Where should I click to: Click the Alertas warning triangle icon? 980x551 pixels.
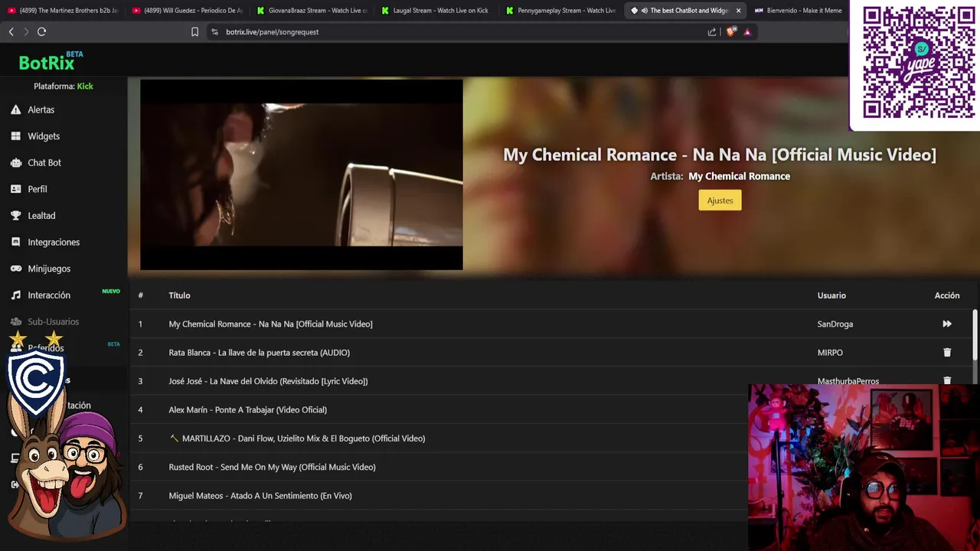[x=15, y=109]
